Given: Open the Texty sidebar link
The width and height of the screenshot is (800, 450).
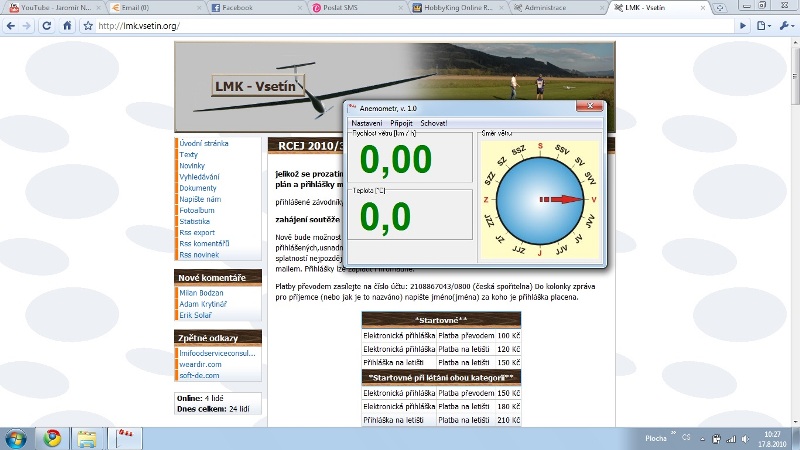Looking at the screenshot, I should [x=188, y=155].
